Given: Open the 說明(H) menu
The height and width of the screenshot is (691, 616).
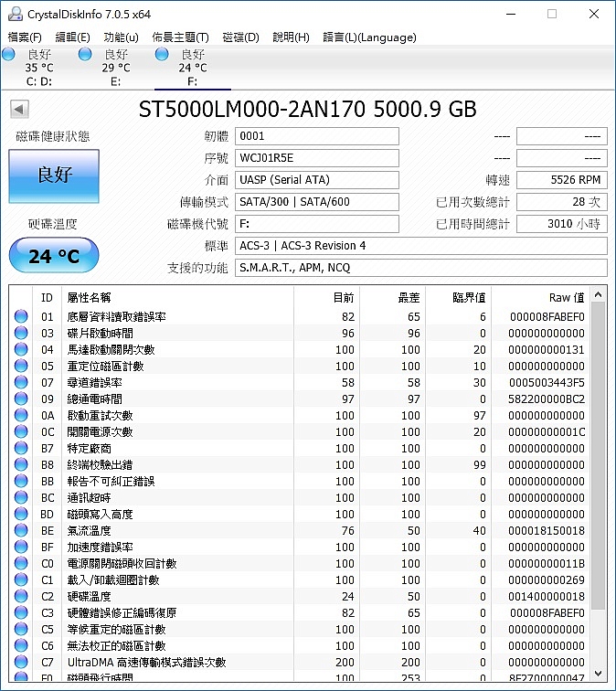Looking at the screenshot, I should click(291, 37).
